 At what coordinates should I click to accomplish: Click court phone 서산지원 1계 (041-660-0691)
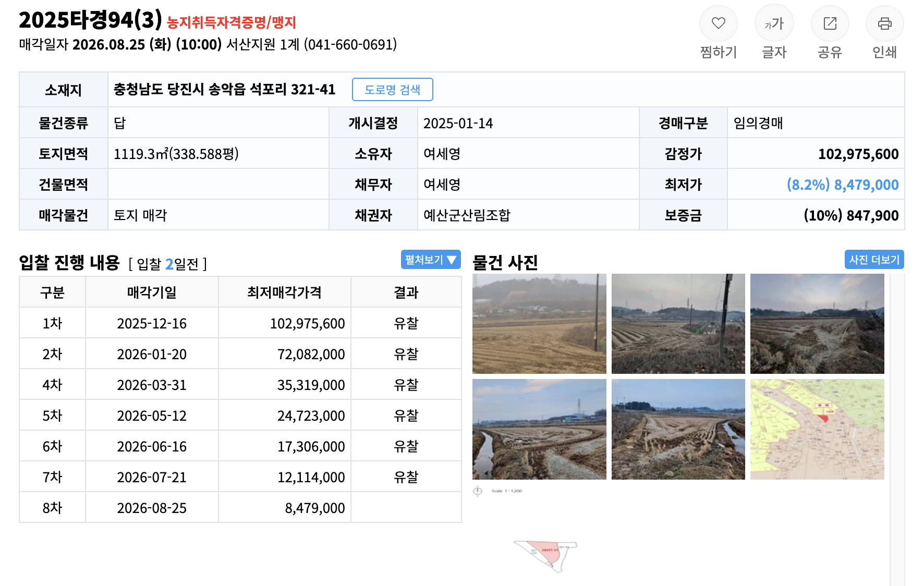click(x=312, y=45)
